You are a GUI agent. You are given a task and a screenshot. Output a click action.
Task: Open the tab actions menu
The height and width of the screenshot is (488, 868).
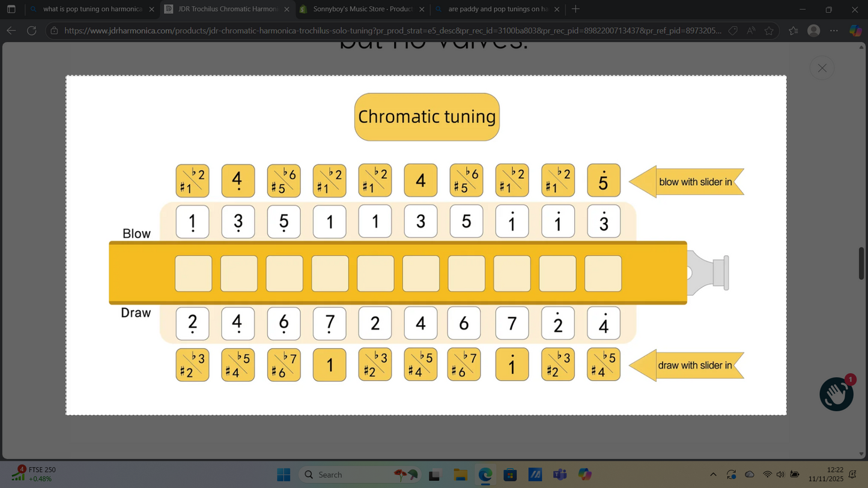click(11, 9)
